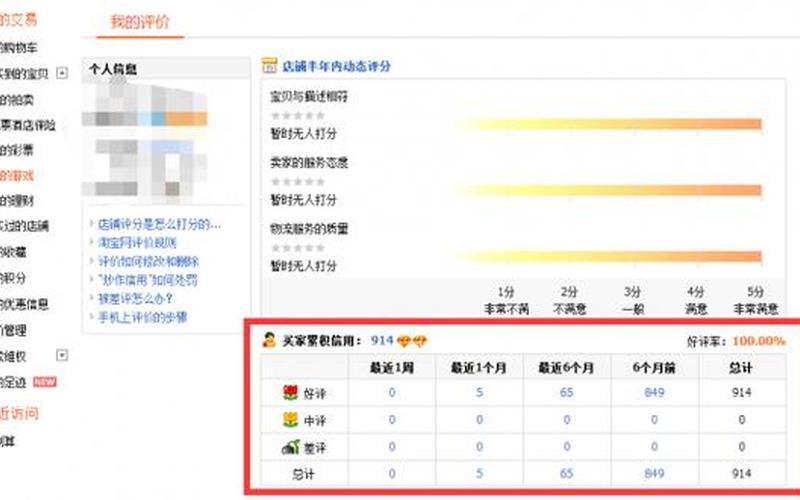
Task: Click the 差评 icon in the rating table
Action: [x=291, y=447]
